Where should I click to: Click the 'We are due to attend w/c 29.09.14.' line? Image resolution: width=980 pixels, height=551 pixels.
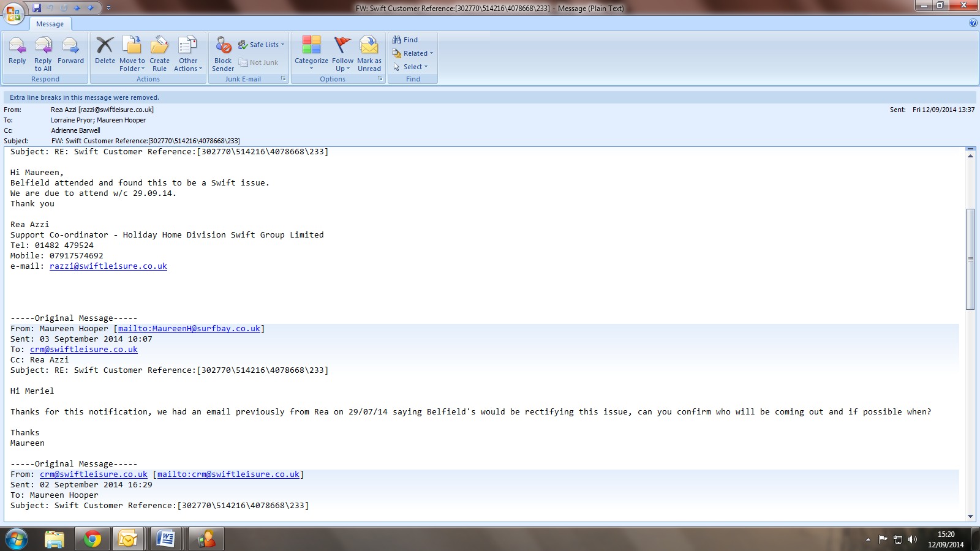point(93,193)
